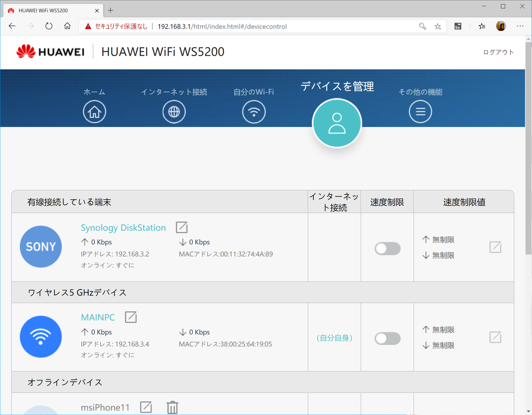This screenshot has width=532, height=415.
Task: Click the HUAWEI WiFi WS5200 page title
Action: (163, 52)
